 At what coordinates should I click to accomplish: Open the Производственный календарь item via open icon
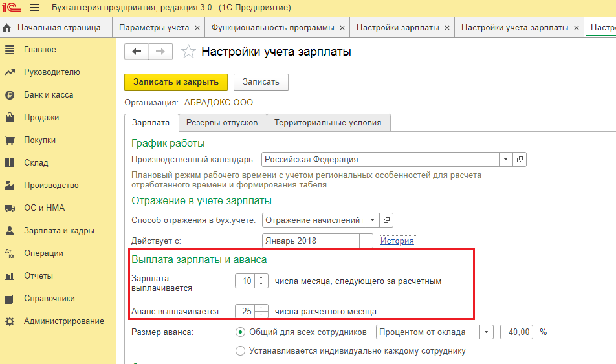coord(520,160)
